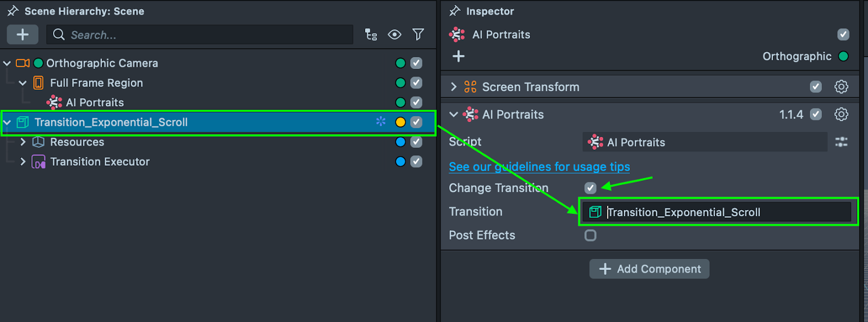Expand the Transition Executor item
The width and height of the screenshot is (868, 322).
[23, 161]
